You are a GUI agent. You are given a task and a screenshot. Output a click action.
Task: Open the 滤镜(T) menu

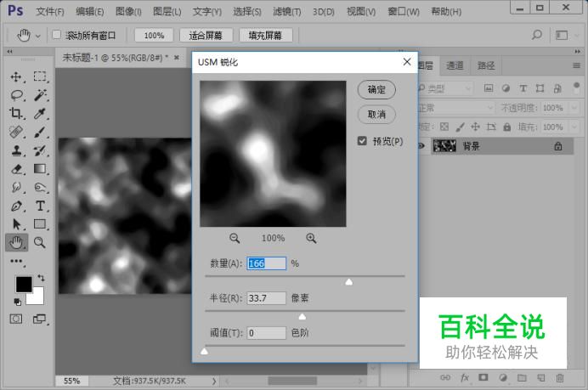coord(287,12)
